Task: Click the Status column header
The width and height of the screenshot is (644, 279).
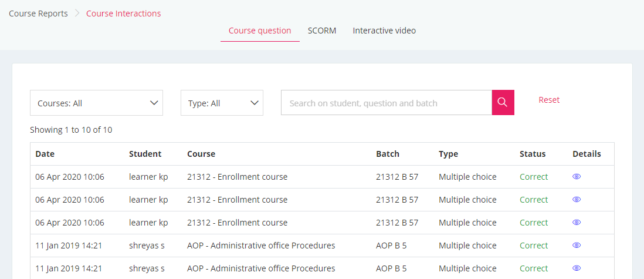Action: [533, 154]
